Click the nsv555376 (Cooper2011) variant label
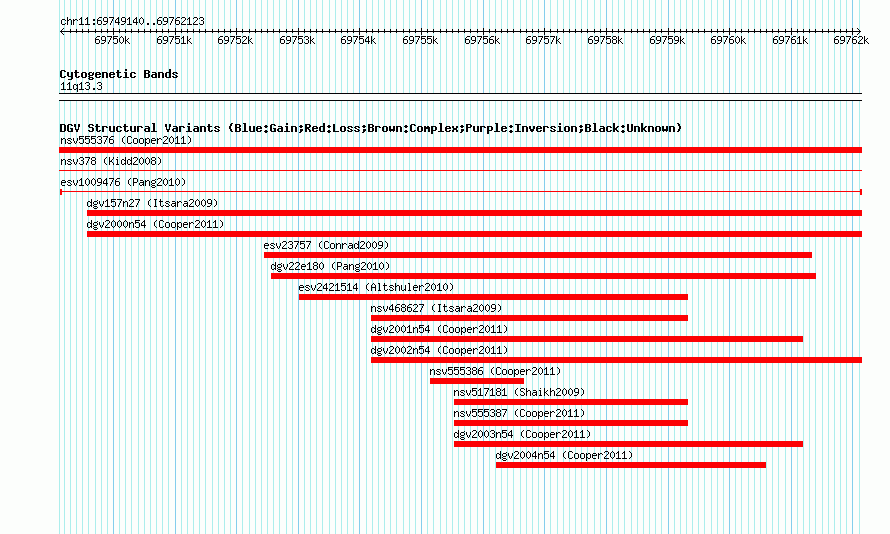 click(126, 140)
